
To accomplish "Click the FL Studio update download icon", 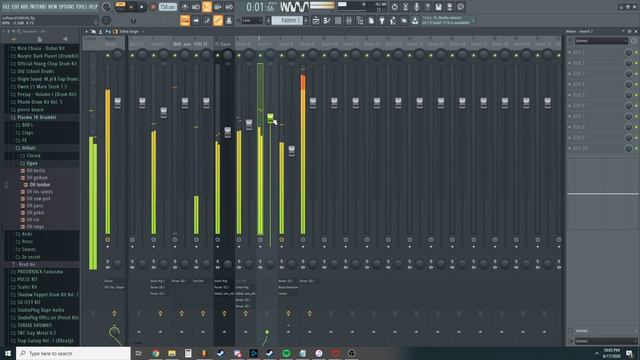I will 415,20.
